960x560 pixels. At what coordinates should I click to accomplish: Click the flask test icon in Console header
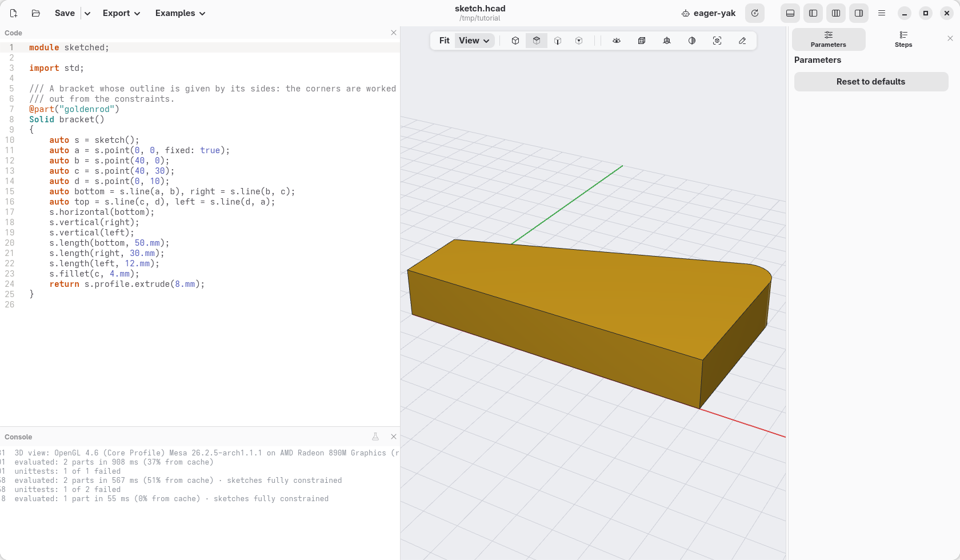[375, 437]
